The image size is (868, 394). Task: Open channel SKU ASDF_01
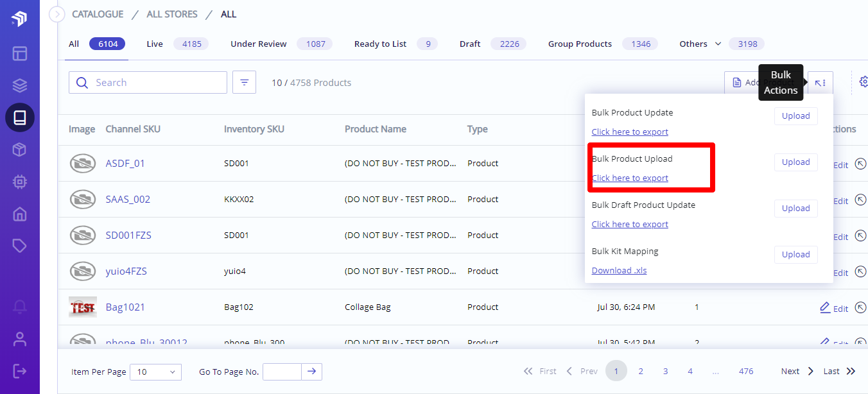125,164
